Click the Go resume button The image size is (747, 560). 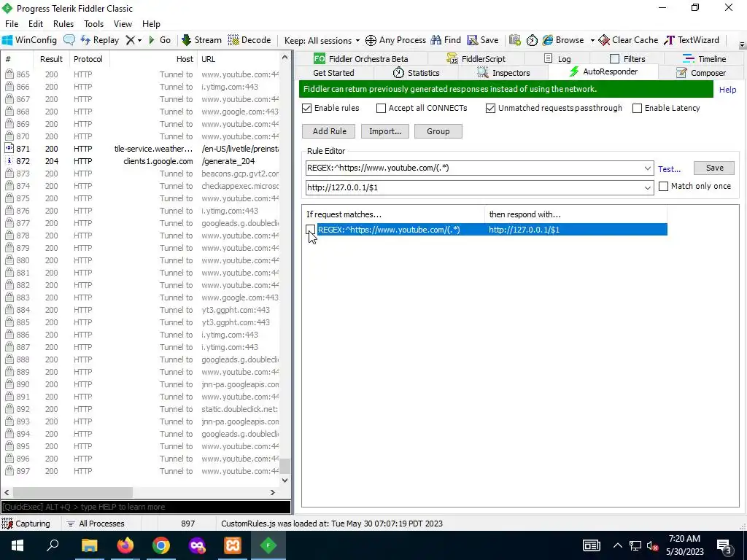(160, 40)
